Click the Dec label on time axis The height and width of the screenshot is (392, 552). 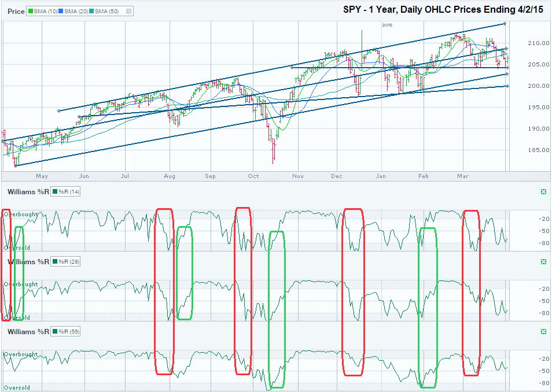coord(337,176)
